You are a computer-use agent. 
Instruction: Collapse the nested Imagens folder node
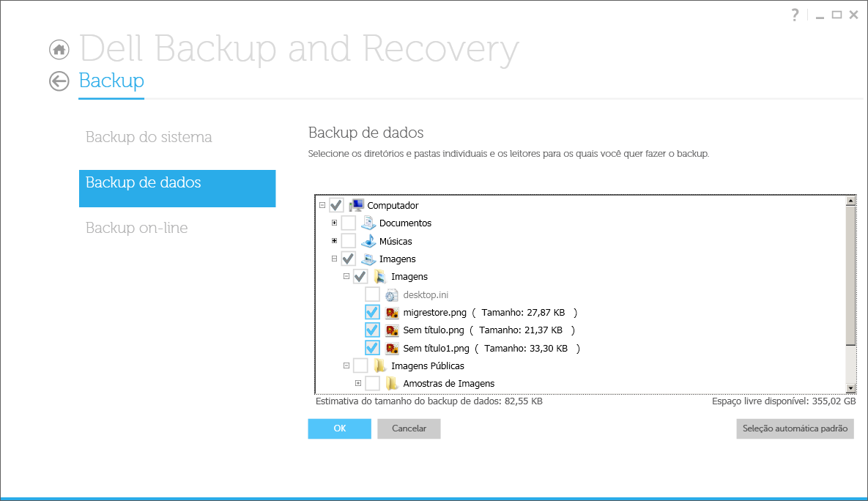tap(346, 276)
